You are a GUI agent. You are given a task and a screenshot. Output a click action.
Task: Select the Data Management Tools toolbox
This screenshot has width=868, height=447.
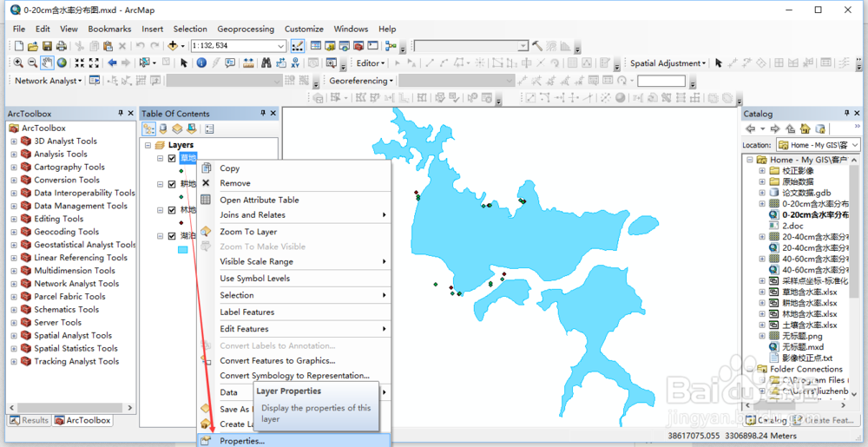coord(80,206)
